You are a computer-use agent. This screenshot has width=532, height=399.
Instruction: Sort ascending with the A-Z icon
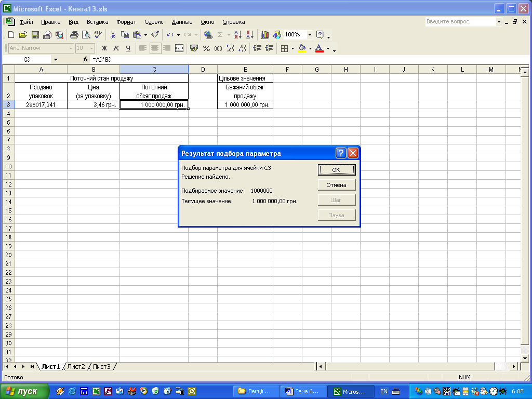click(x=238, y=35)
